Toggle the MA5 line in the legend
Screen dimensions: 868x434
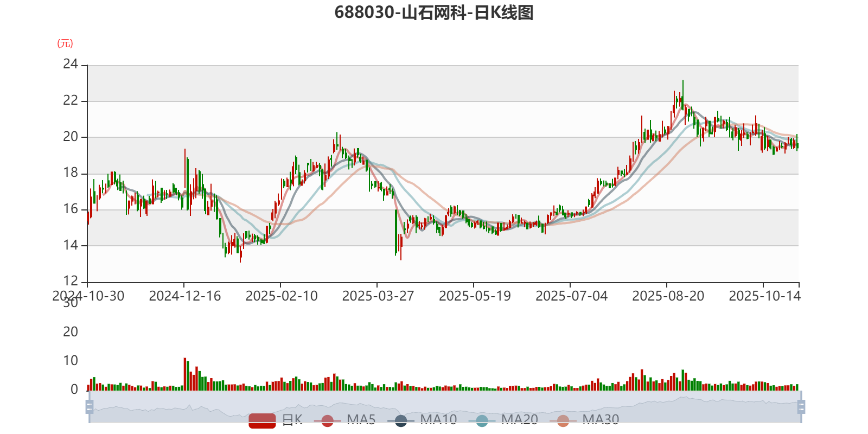(345, 420)
